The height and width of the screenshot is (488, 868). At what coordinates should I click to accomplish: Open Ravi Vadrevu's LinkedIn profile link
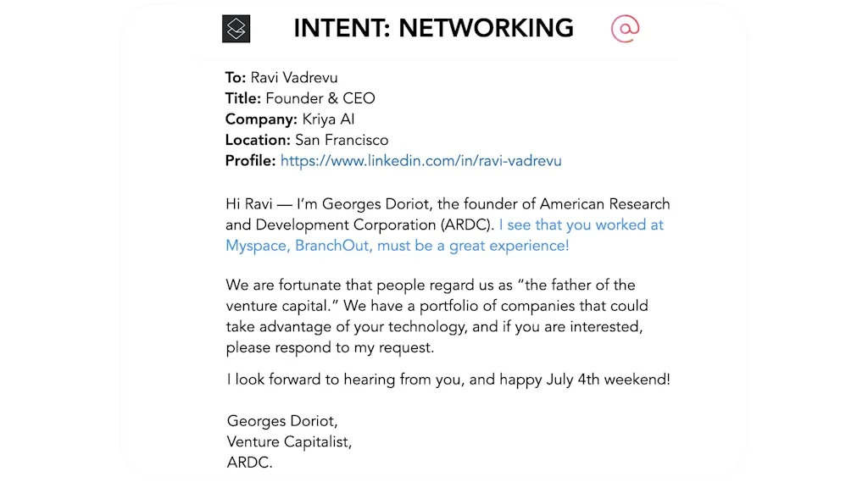(420, 161)
